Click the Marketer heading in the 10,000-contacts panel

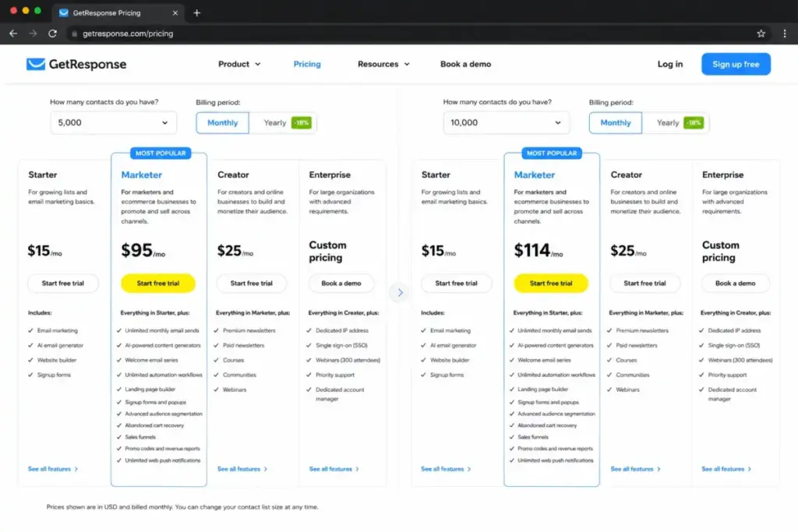[535, 174]
